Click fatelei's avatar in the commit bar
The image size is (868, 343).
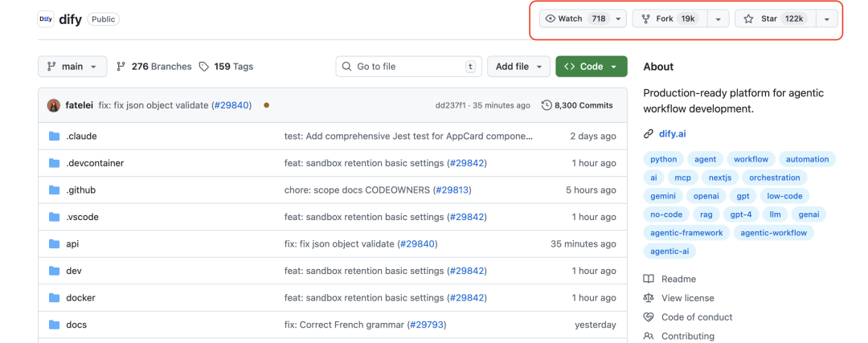point(54,105)
